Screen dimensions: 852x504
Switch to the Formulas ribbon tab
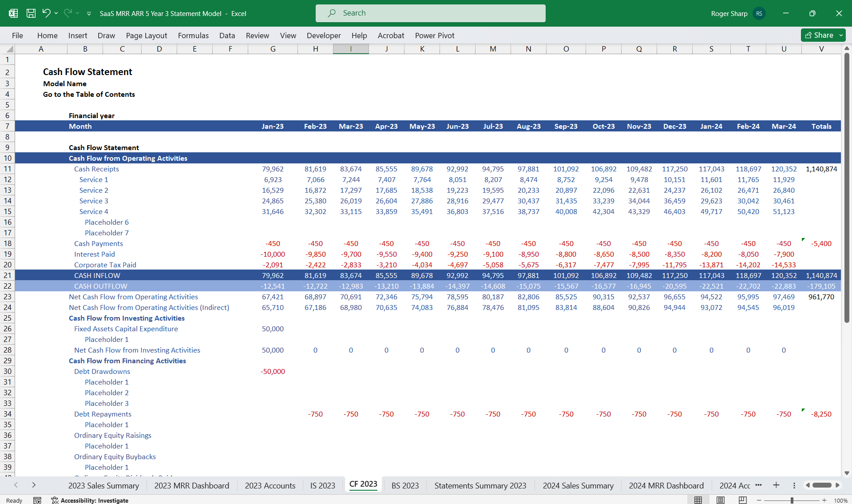(193, 36)
